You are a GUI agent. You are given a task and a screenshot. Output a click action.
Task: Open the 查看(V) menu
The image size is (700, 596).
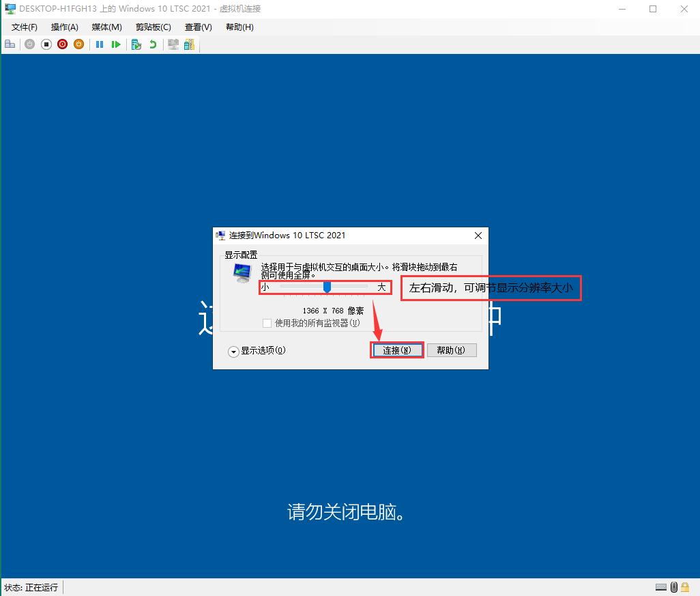point(197,27)
